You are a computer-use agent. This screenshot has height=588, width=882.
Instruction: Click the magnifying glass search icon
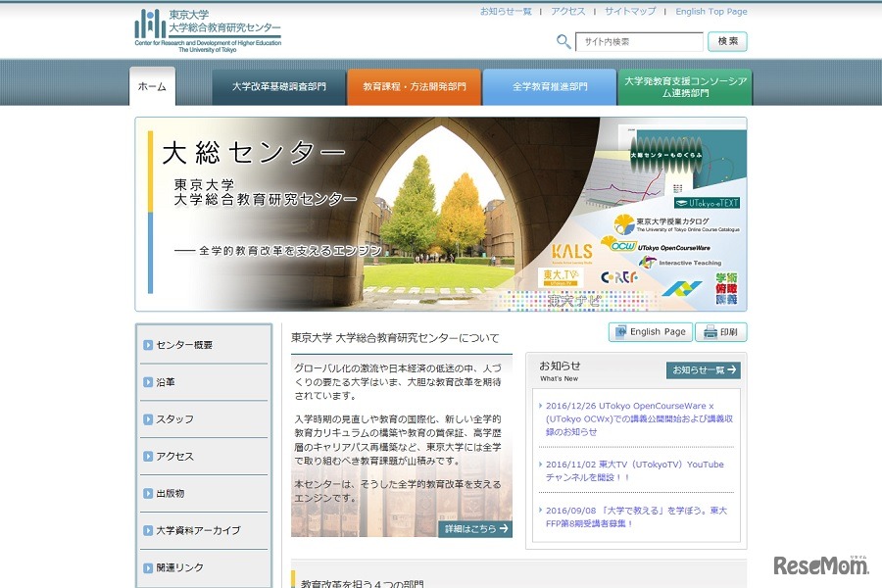563,42
